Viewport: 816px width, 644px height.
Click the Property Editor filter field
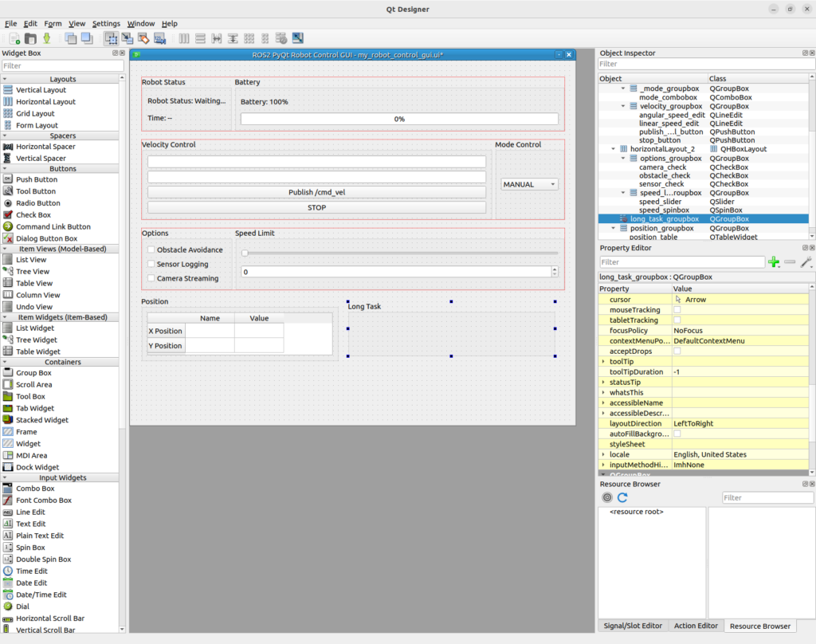682,262
